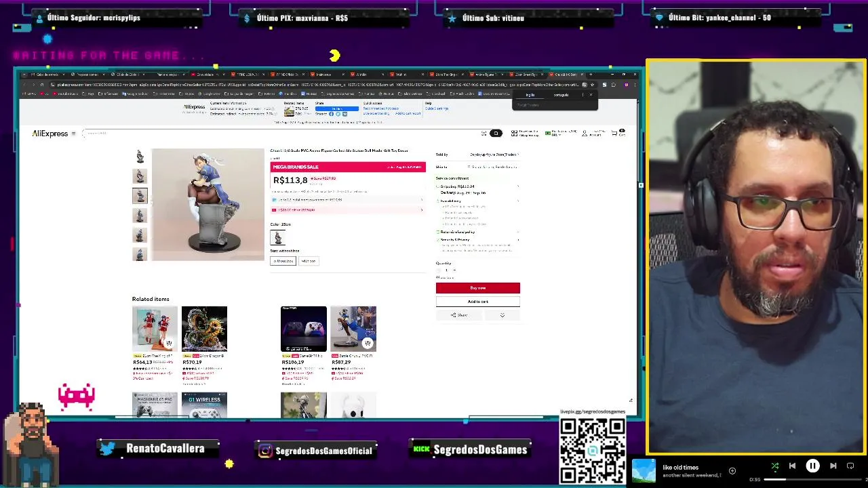Open the seller store link beside Sold by
The height and width of the screenshot is (488, 868).
point(494,155)
